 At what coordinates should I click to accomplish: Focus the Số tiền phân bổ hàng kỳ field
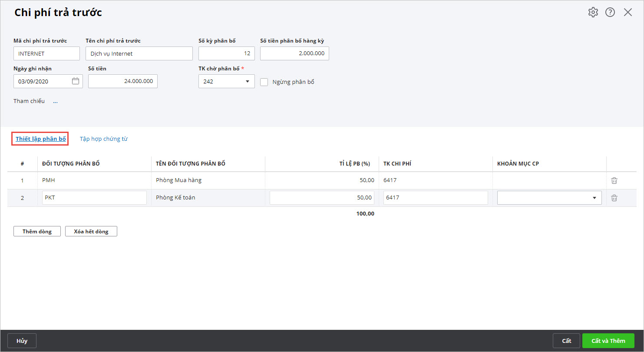click(294, 53)
